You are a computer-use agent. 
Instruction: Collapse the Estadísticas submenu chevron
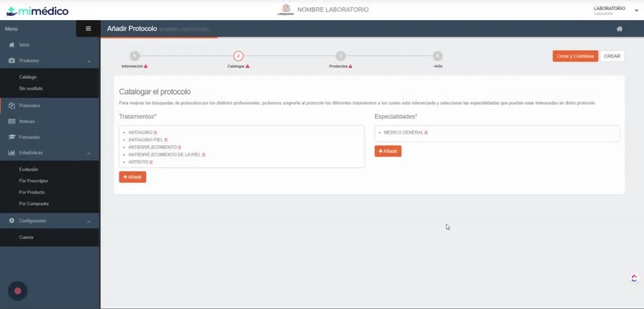coord(89,153)
